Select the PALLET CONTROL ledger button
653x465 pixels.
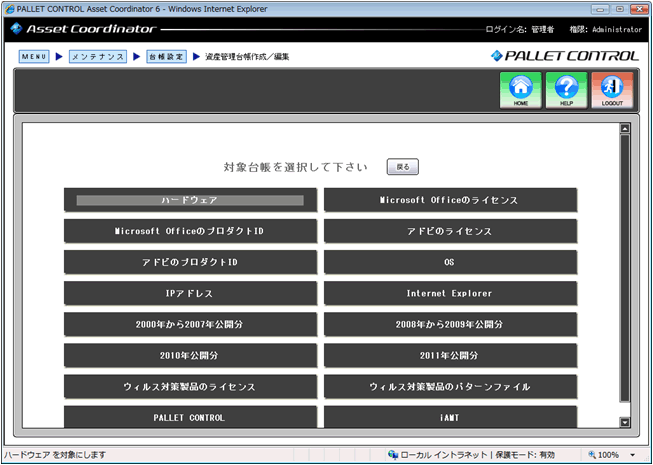[190, 417]
